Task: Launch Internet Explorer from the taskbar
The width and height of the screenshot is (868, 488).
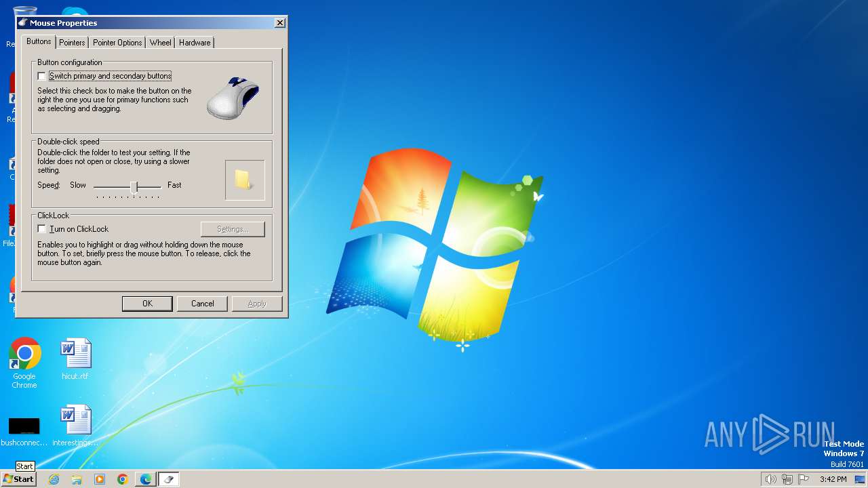Action: [54, 479]
